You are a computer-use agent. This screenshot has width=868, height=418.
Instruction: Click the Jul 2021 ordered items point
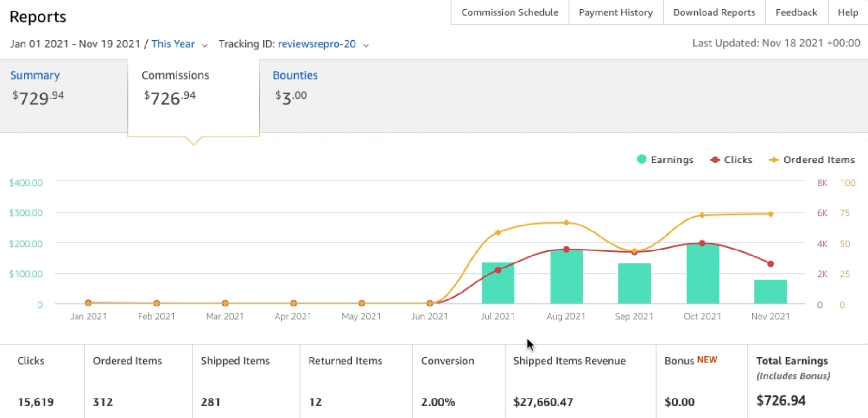tap(498, 232)
